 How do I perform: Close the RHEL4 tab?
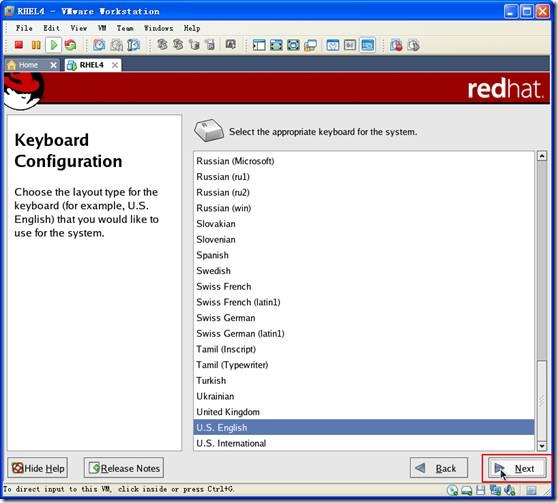tap(115, 65)
